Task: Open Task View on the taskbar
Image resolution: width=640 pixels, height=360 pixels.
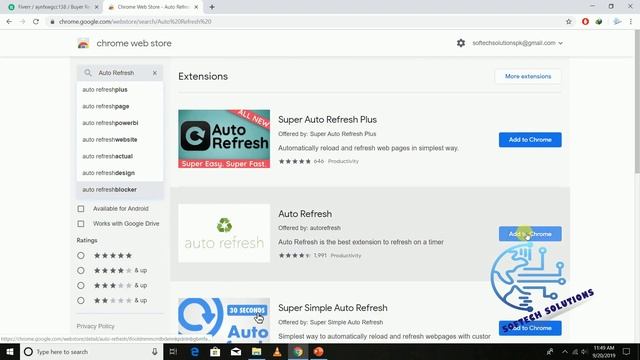Action: pos(173,351)
